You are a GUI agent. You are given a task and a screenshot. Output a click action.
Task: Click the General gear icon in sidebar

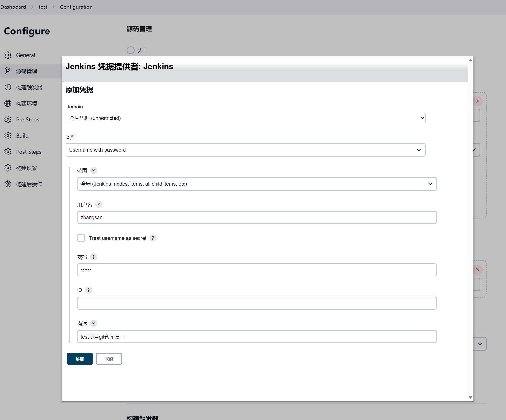[8, 55]
